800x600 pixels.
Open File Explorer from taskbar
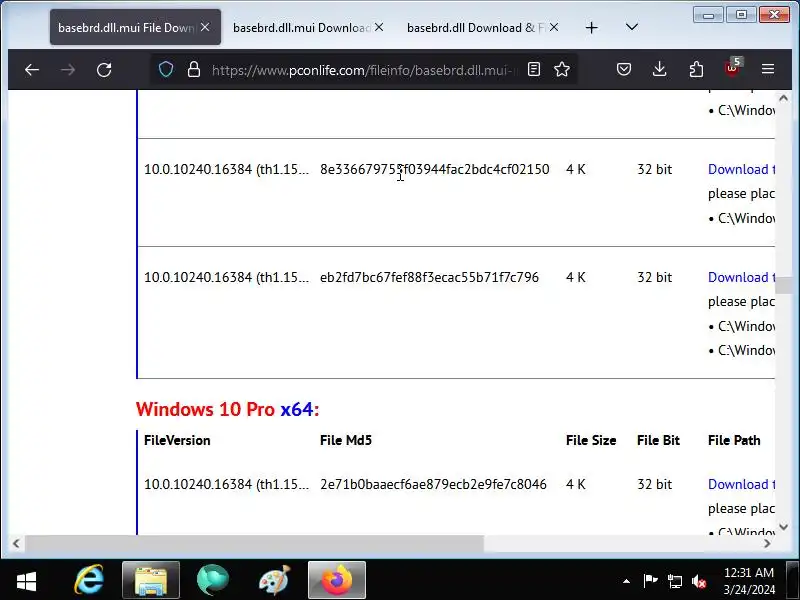point(151,581)
